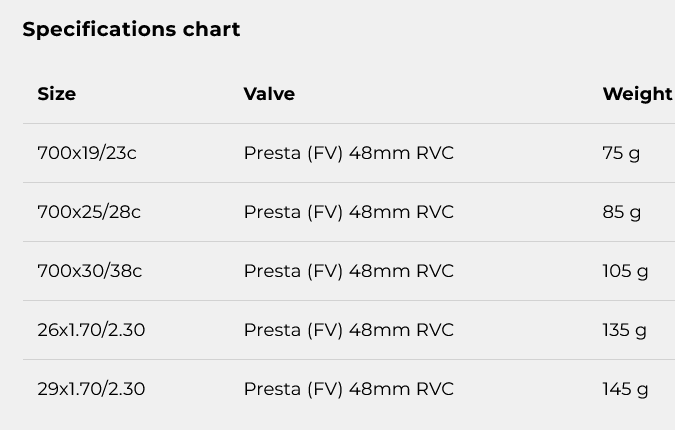Click the Specifications chart heading
Viewport: 675px width, 430px height.
[131, 30]
